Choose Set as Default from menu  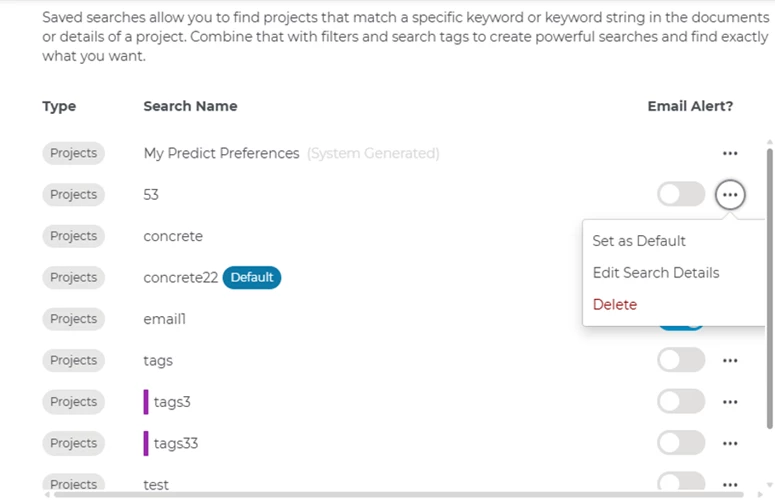click(639, 241)
